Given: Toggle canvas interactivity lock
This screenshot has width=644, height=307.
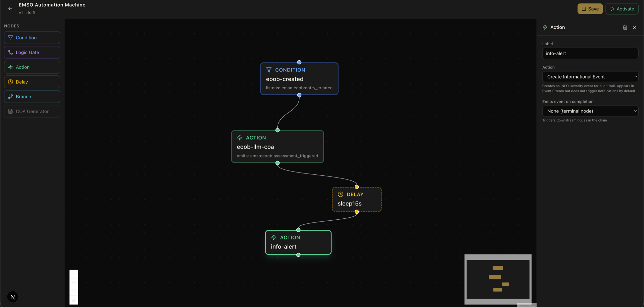Looking at the screenshot, I should 74,300.
